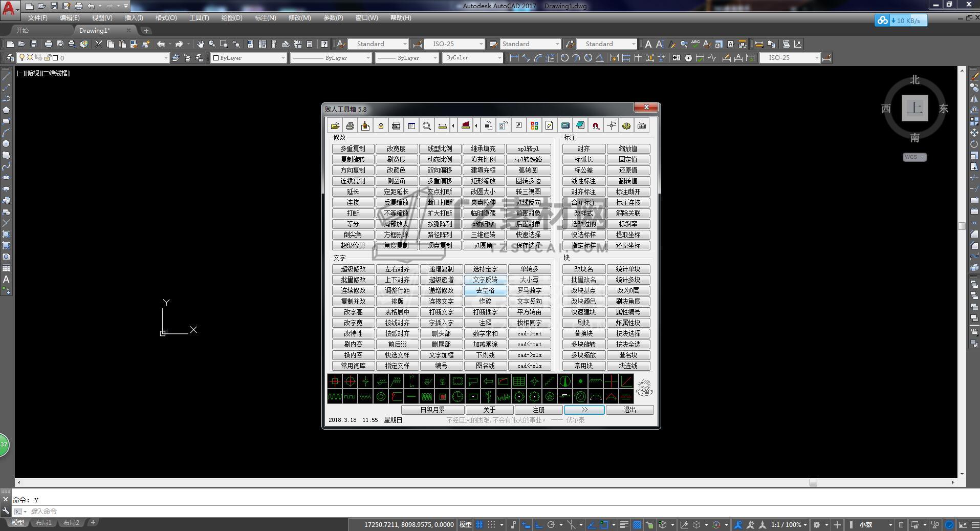Click the Cut scissors icon in toolbar
This screenshot has width=980, height=531.
99,44
